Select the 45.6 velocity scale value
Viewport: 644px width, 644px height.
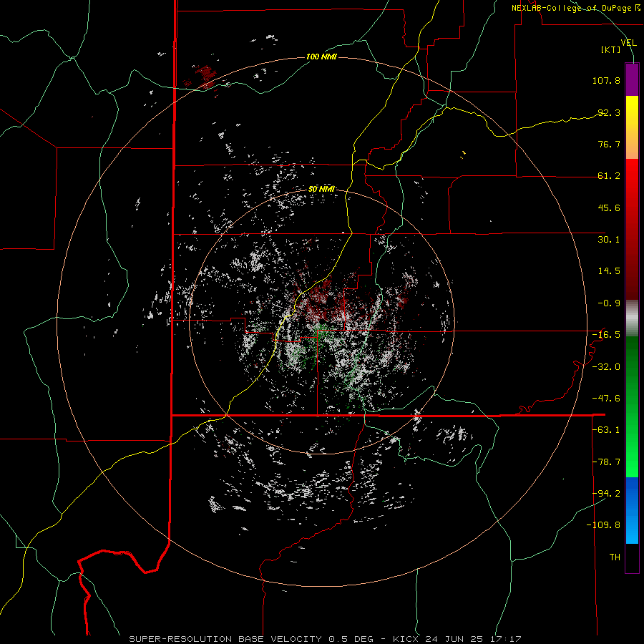[609, 208]
